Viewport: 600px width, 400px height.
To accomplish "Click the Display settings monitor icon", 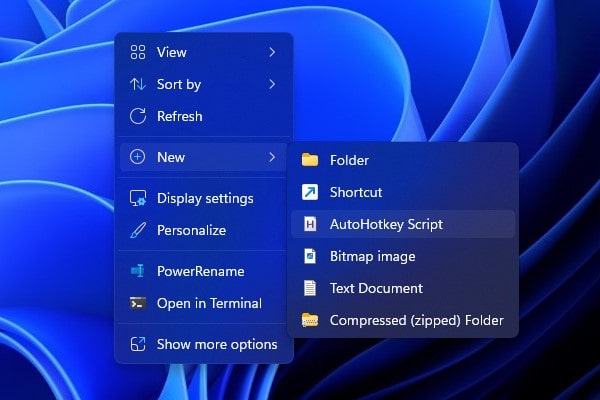I will tap(138, 198).
